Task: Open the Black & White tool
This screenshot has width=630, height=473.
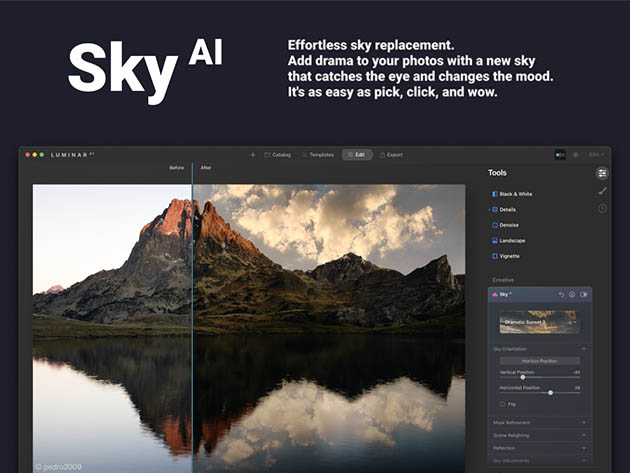Action: (518, 193)
